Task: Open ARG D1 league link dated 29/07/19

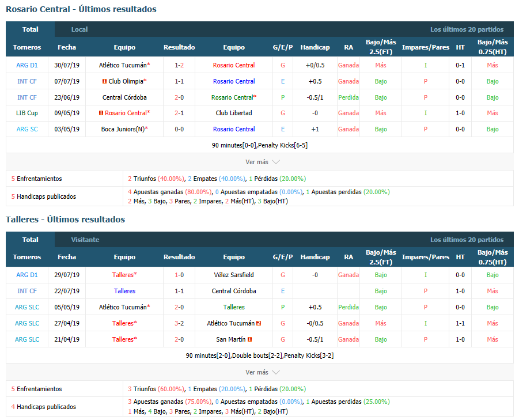Action: pos(27,275)
